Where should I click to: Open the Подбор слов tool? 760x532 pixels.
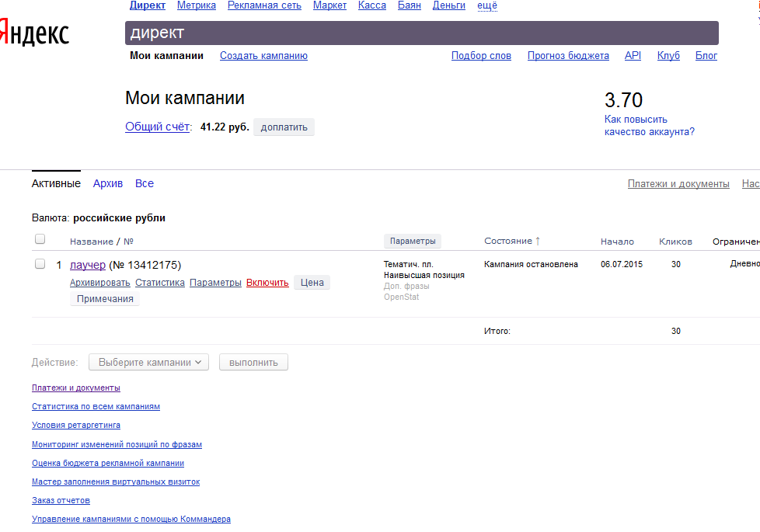(x=481, y=56)
